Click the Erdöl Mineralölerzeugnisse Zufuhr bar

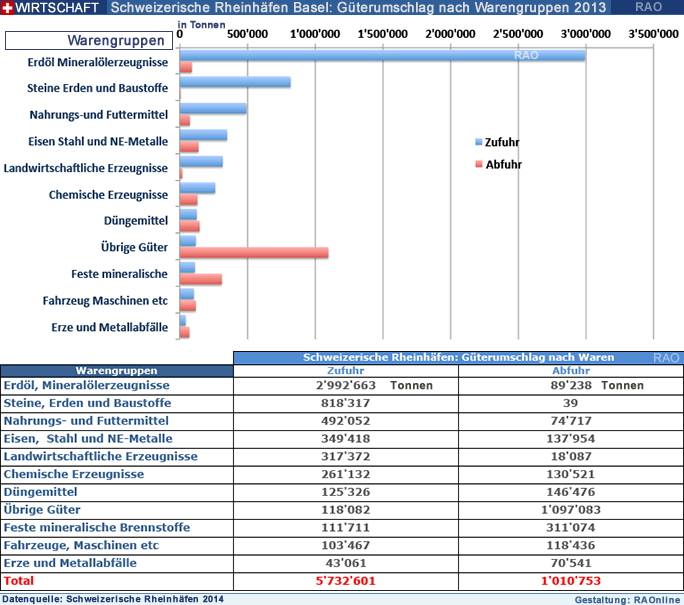click(x=381, y=56)
